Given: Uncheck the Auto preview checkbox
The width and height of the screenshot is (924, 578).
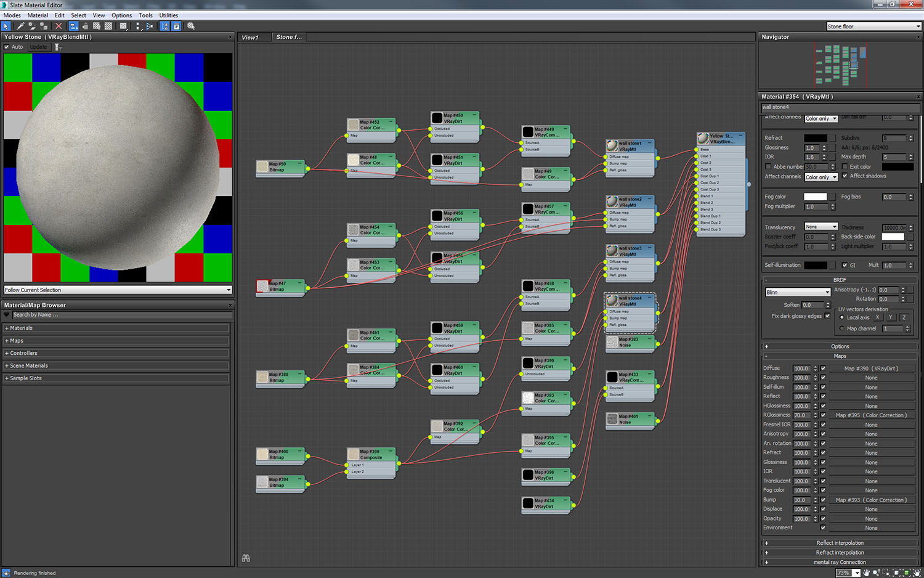Looking at the screenshot, I should (7, 47).
